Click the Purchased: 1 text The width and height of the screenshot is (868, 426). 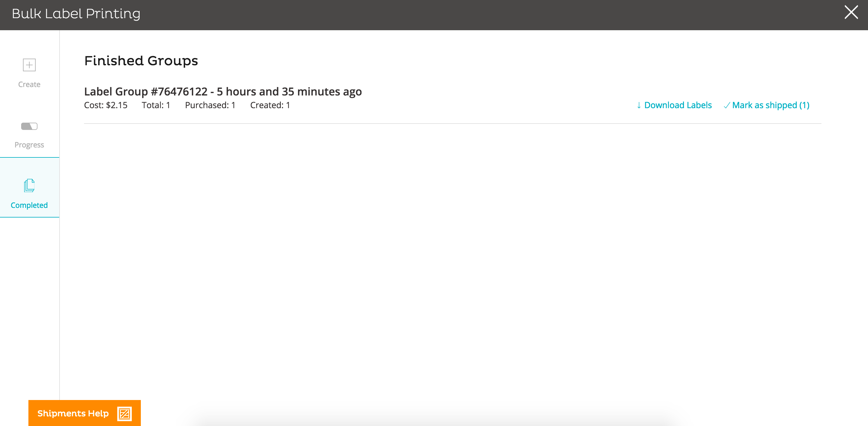pos(210,105)
